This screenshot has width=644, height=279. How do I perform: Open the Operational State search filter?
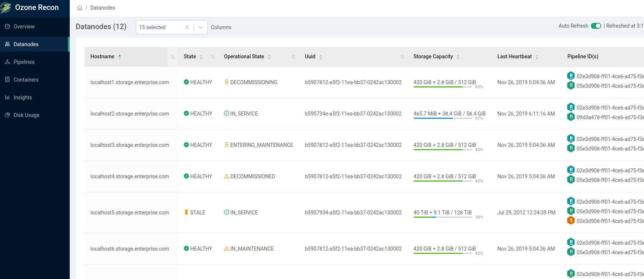(x=294, y=57)
